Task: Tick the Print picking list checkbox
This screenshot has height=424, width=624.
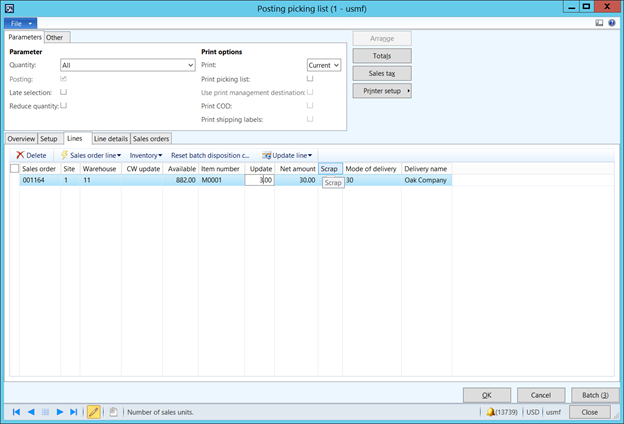Action: (x=310, y=78)
